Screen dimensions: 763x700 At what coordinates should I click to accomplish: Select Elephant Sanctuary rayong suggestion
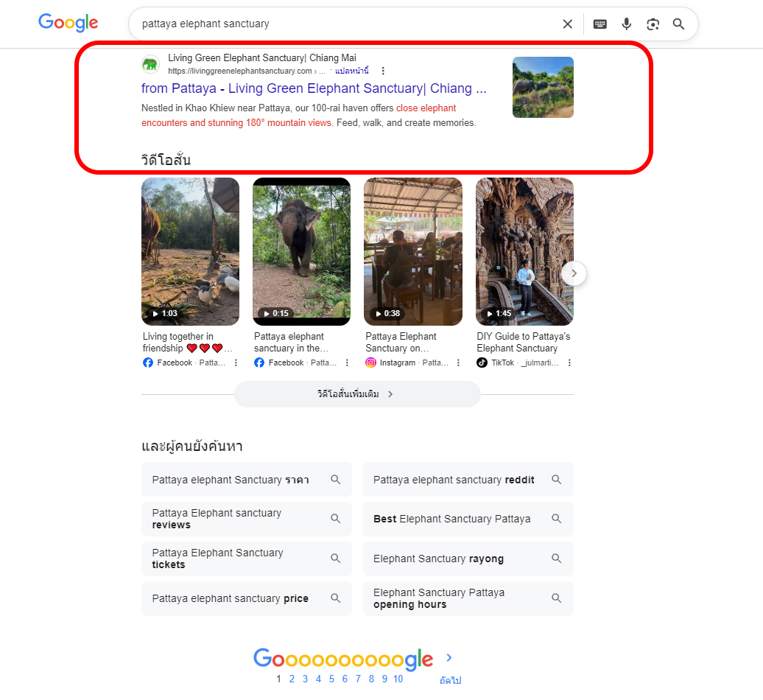[x=468, y=559]
